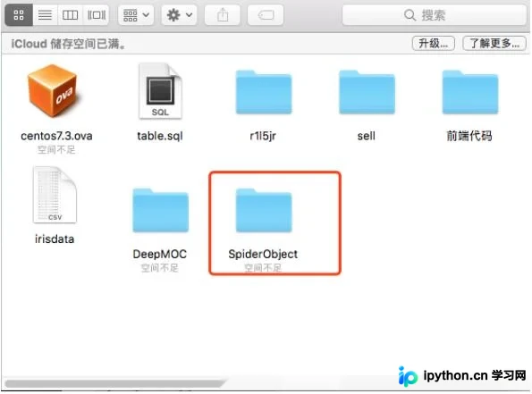Click the DeepMOC folder name
The image size is (532, 394).
tap(160, 254)
